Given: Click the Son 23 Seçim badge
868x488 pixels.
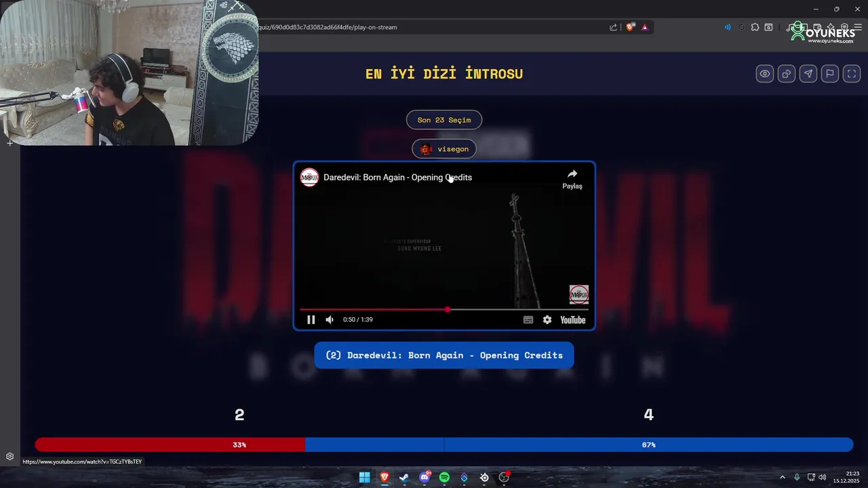Looking at the screenshot, I should [444, 120].
